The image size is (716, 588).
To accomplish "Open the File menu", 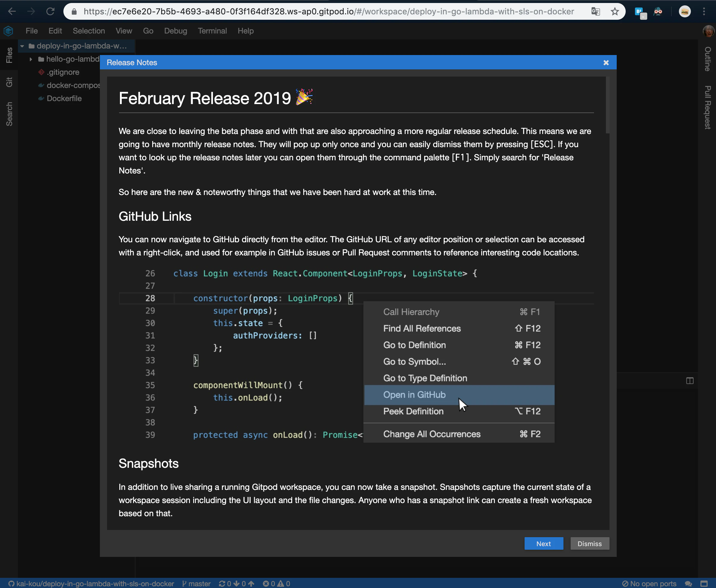I will [31, 31].
